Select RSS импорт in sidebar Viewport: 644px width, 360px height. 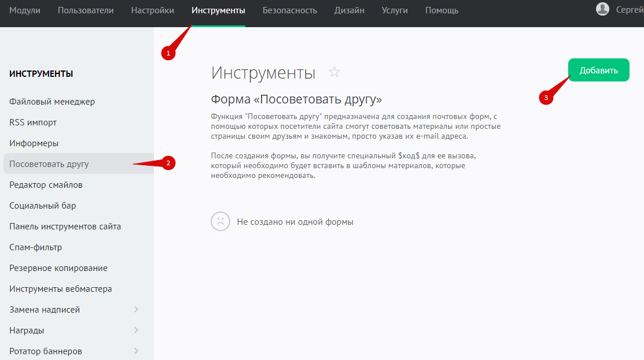point(33,123)
